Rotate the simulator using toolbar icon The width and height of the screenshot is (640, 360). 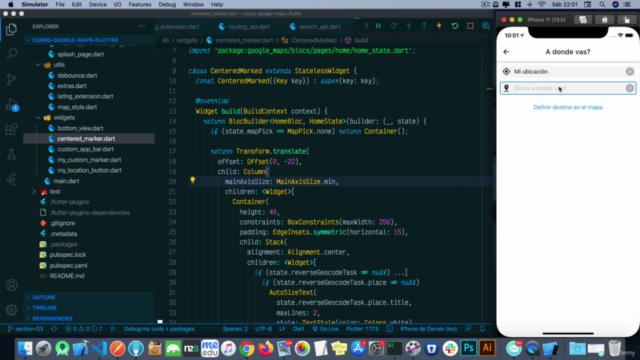coord(626,20)
